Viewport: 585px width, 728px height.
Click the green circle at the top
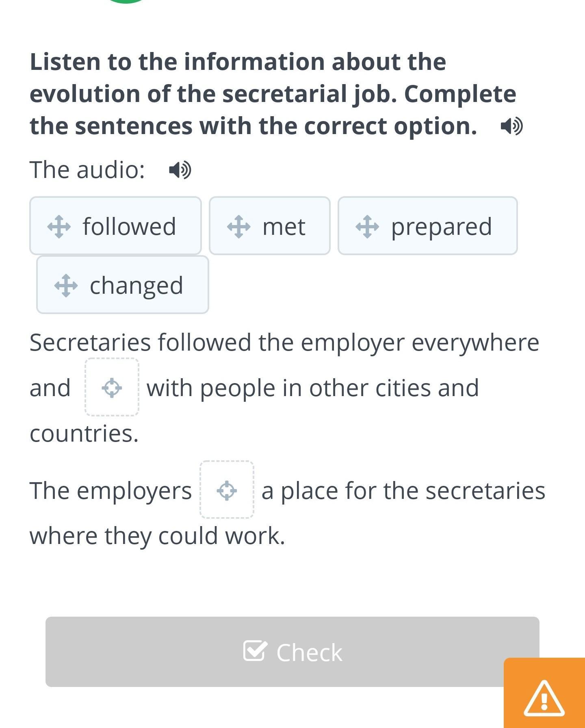tap(126, 1)
